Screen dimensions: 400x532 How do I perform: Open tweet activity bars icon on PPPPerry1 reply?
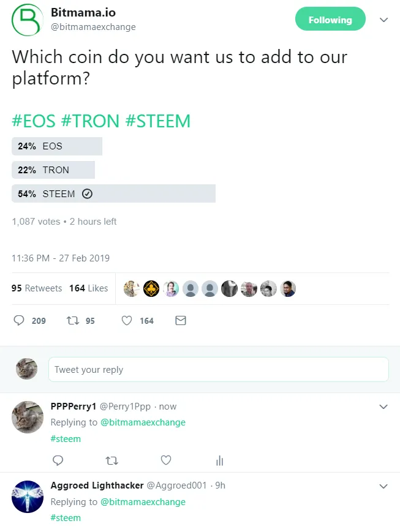coord(220,460)
